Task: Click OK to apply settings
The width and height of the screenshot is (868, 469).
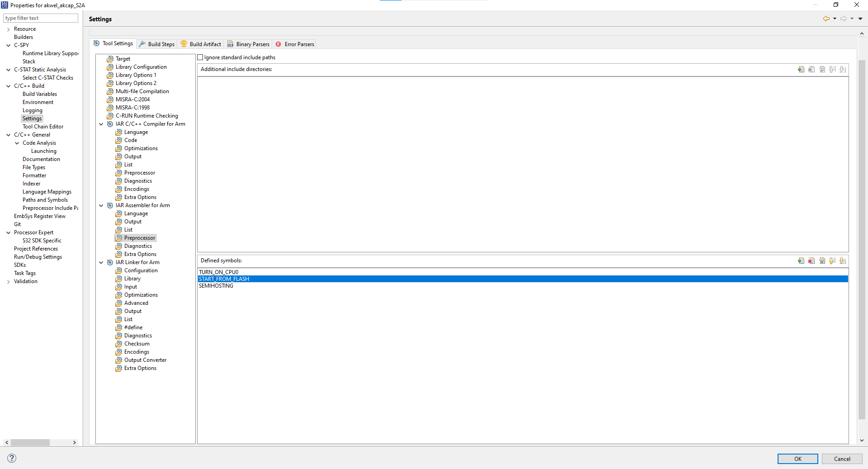Action: click(x=797, y=459)
